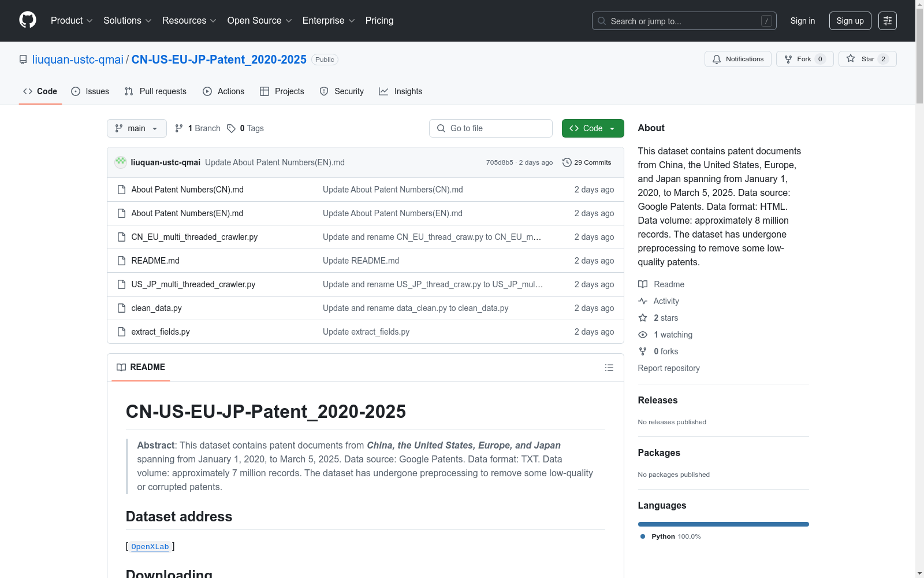This screenshot has height=578, width=924.
Task: Open the global navigation menu icon
Action: [888, 21]
